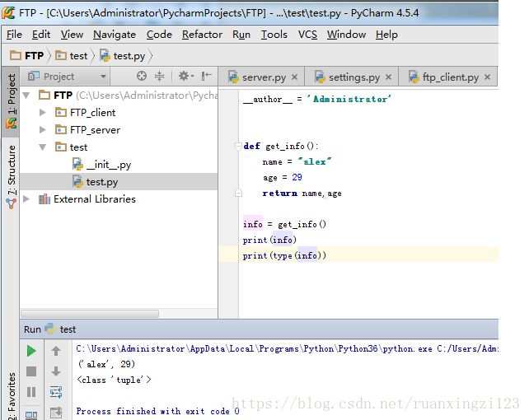This screenshot has width=529, height=420.
Task: Click scroll to end icon in Run panel
Action: (56, 413)
